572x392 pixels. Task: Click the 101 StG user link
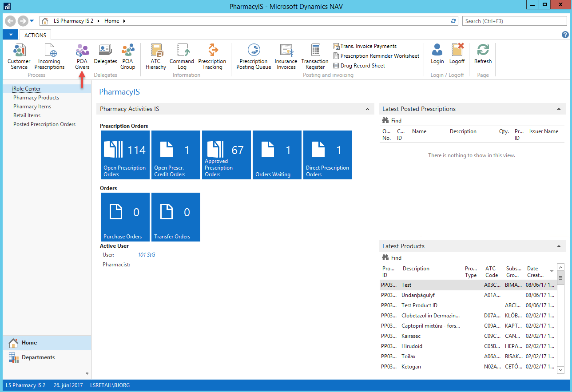[147, 255]
